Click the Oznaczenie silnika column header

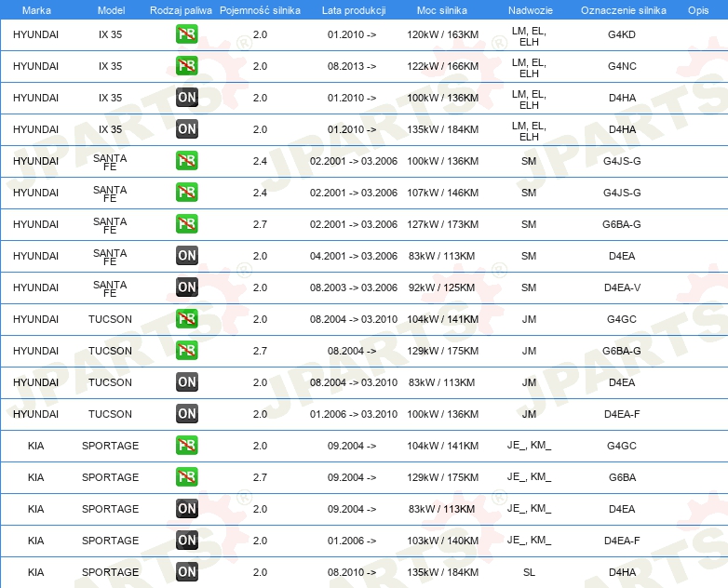[623, 10]
